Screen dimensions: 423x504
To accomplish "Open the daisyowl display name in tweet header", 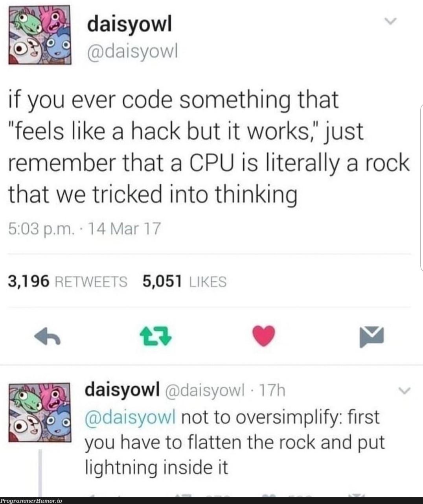I will click(129, 24).
